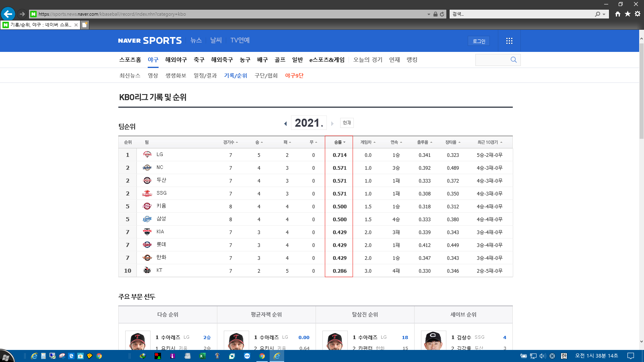This screenshot has width=644, height=362.
Task: Open address bar dropdown arrow
Action: (x=429, y=14)
